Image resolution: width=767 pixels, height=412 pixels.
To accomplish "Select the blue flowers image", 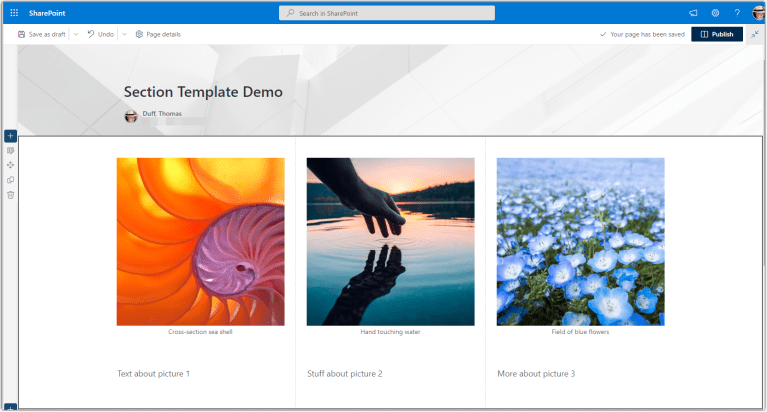I will (x=581, y=242).
